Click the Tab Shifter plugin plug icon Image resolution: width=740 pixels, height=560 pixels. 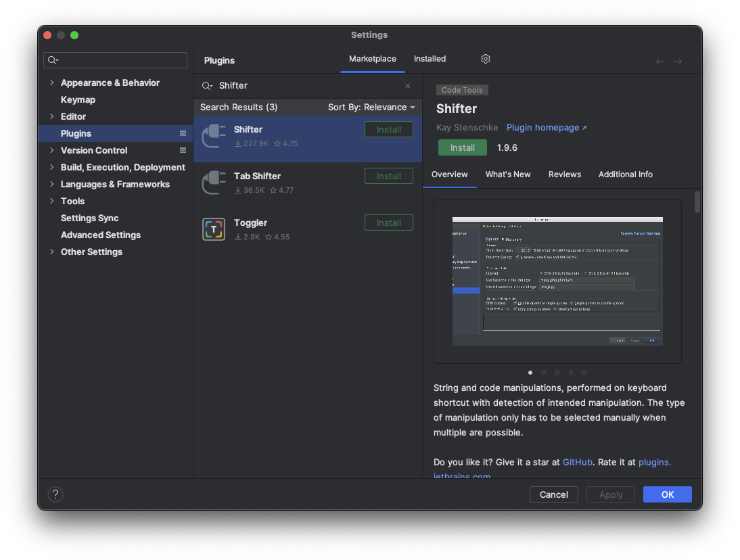[x=214, y=183]
